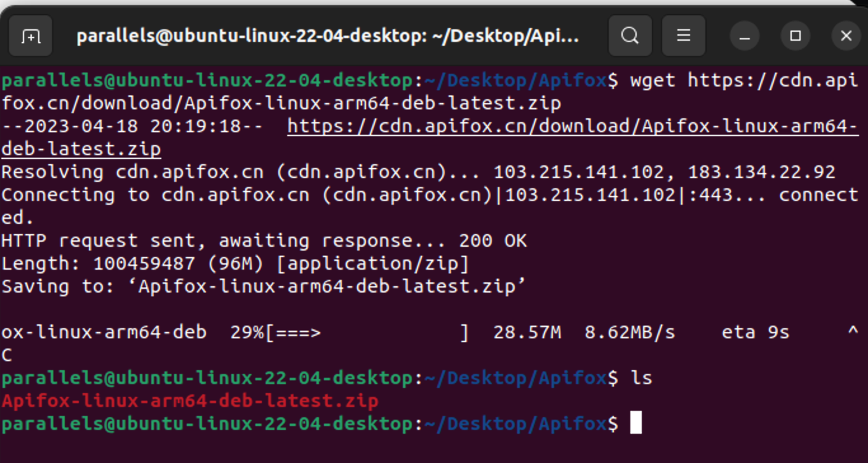Viewport: 868px width, 463px height.
Task: Open the underlined cdn.apifox.cn download URL
Action: point(572,127)
